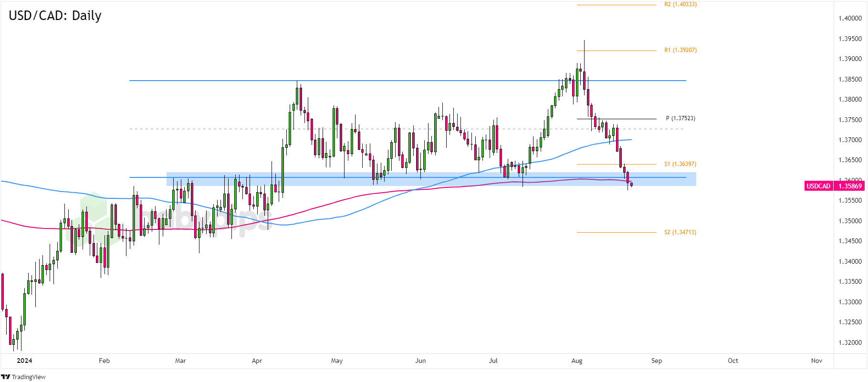
Task: Click the USD/CAD: Daily chart title
Action: (x=55, y=16)
